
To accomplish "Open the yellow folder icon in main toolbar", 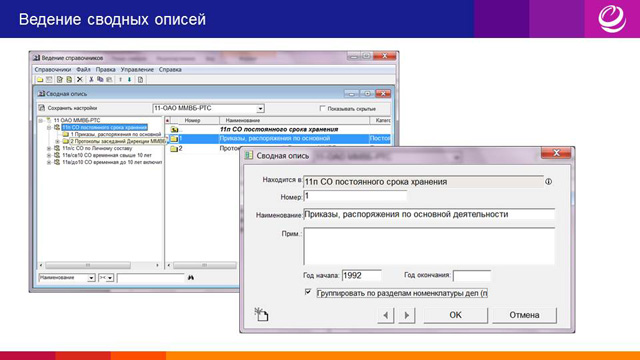I will pos(40,80).
